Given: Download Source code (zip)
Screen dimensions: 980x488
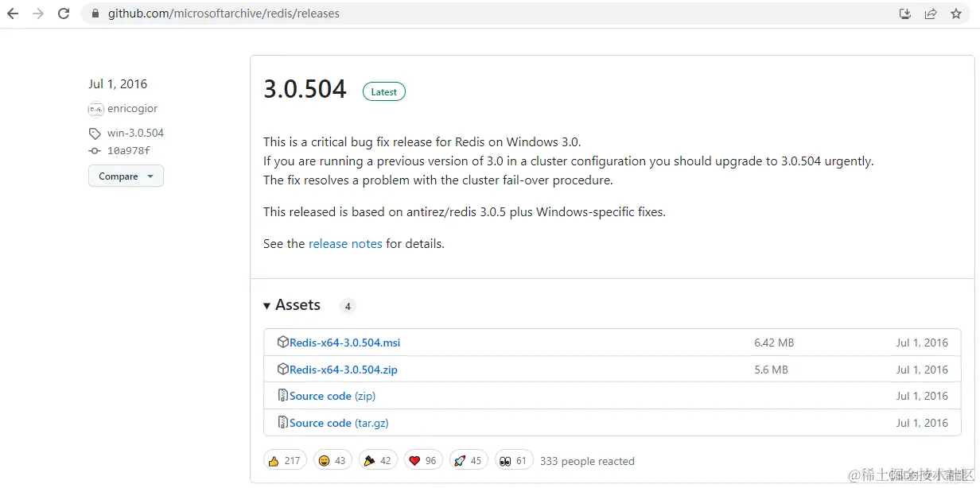Looking at the screenshot, I should [332, 396].
